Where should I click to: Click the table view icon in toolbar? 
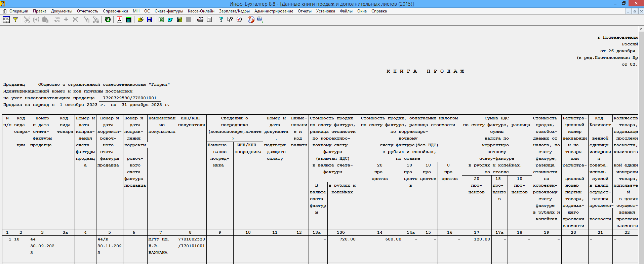[6, 20]
